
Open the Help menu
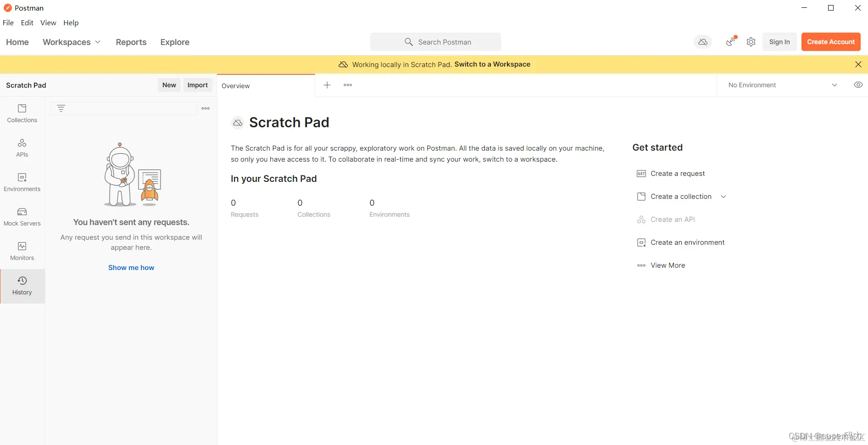click(x=71, y=23)
